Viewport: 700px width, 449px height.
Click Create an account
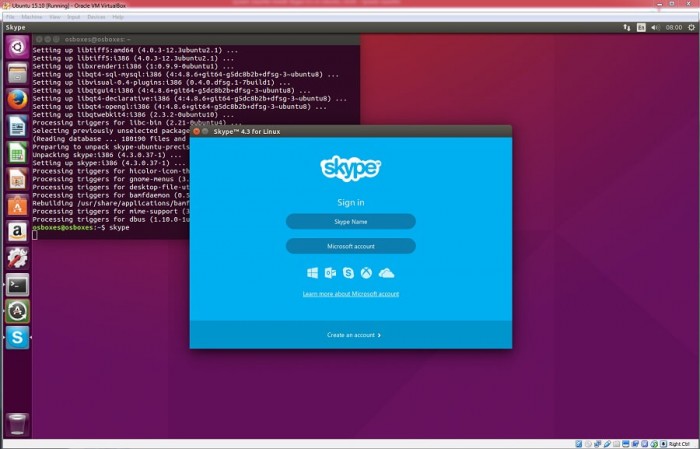point(354,335)
